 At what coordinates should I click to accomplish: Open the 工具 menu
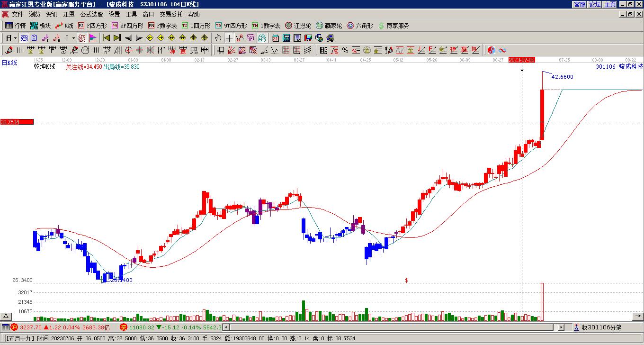(x=131, y=15)
